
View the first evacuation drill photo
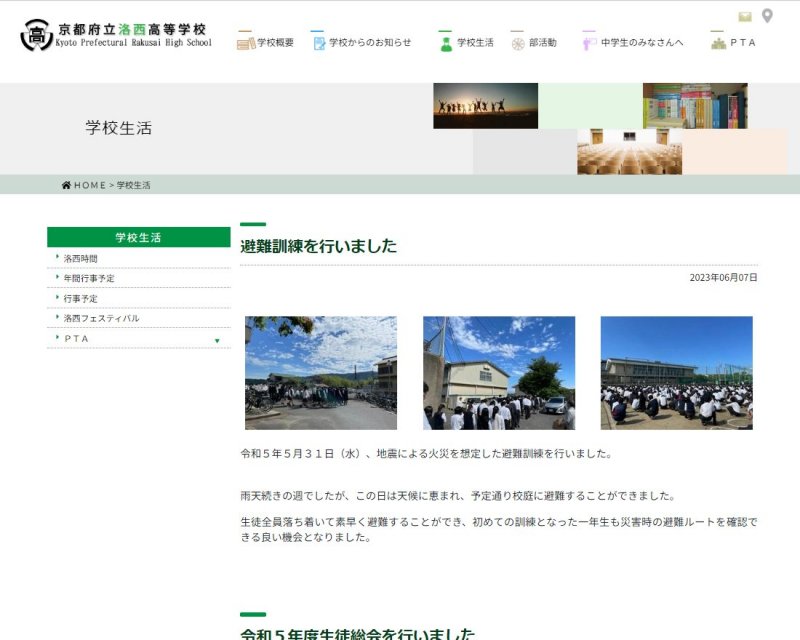321,373
